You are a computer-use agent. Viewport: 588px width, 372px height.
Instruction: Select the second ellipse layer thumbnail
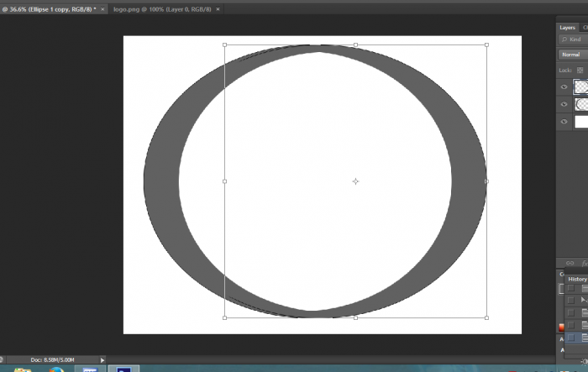coord(581,104)
